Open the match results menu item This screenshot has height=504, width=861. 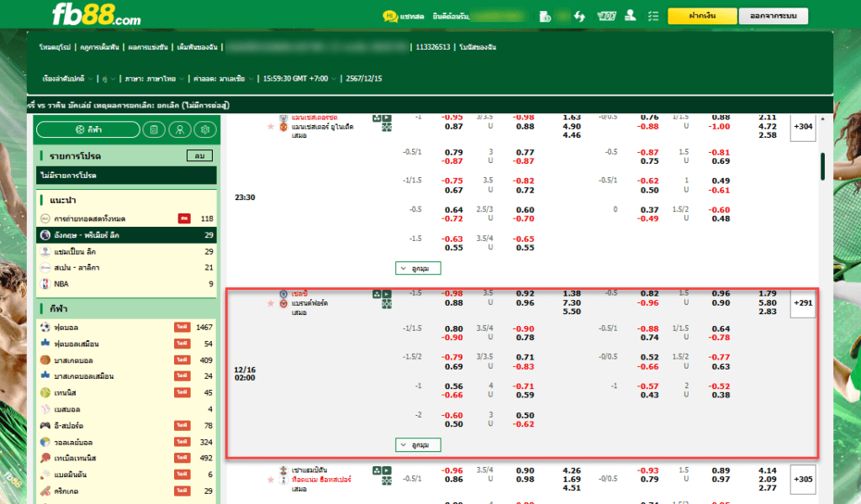click(x=148, y=47)
